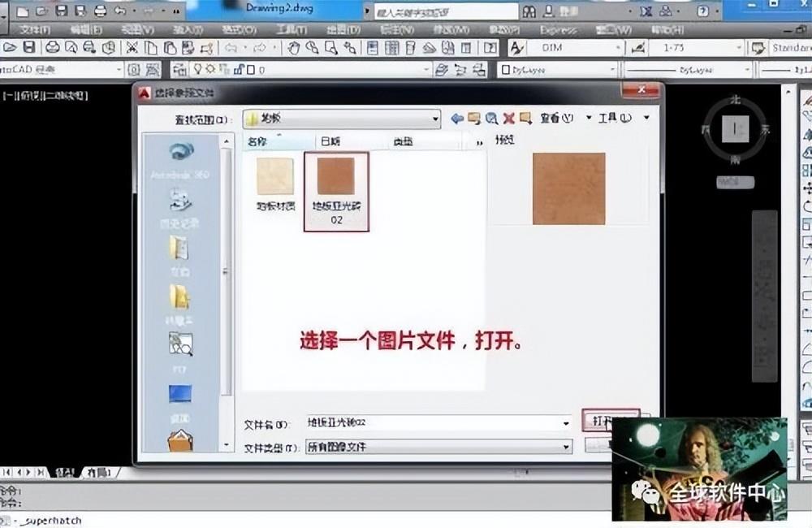Viewport: 812px width, 528px height.
Task: Go back using the blue arrow in dialog
Action: tap(456, 119)
